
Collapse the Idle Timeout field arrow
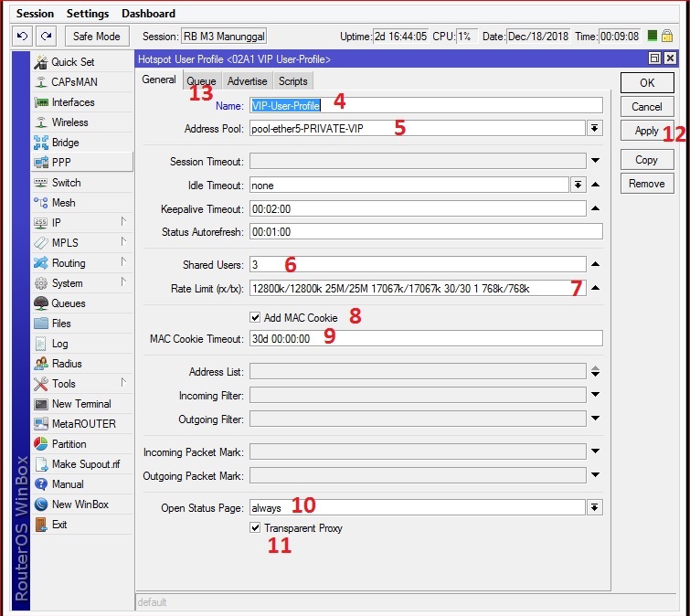click(x=595, y=185)
